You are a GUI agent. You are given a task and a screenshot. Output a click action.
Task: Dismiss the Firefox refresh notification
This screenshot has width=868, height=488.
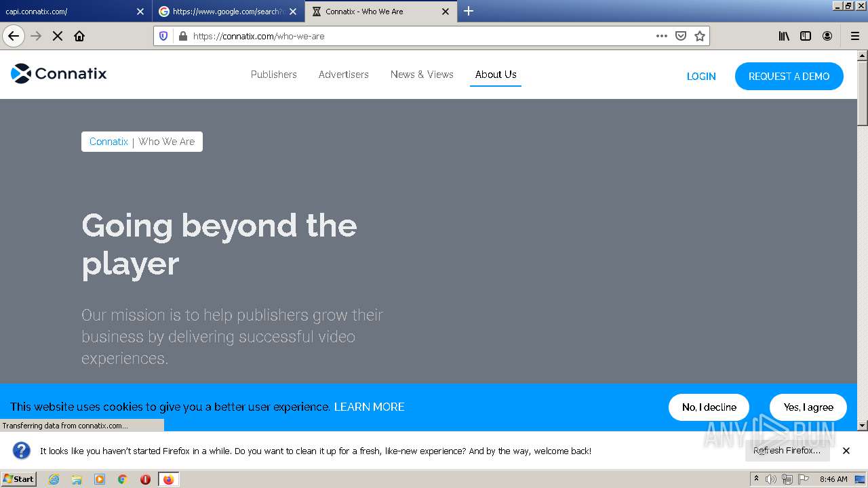tap(846, 451)
